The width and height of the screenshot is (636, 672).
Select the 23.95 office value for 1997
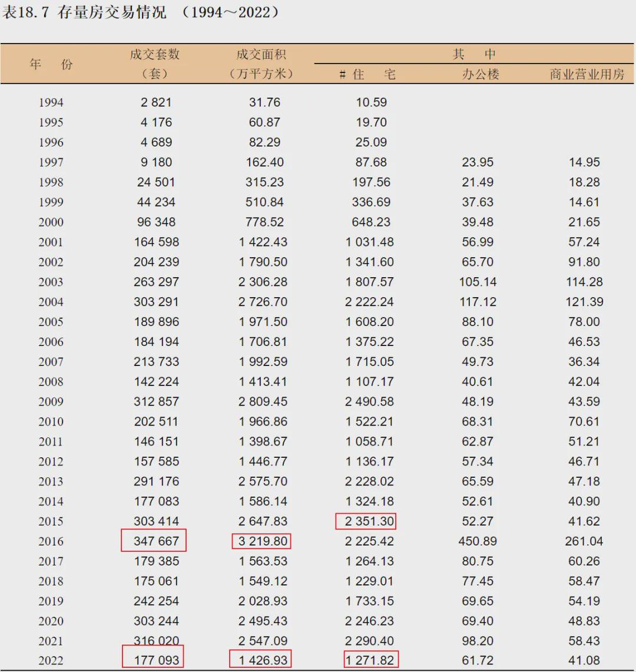point(478,162)
